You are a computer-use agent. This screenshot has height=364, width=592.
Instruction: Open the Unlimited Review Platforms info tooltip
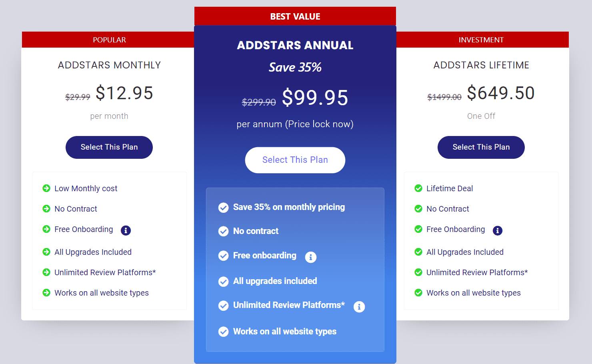pyautogui.click(x=359, y=306)
